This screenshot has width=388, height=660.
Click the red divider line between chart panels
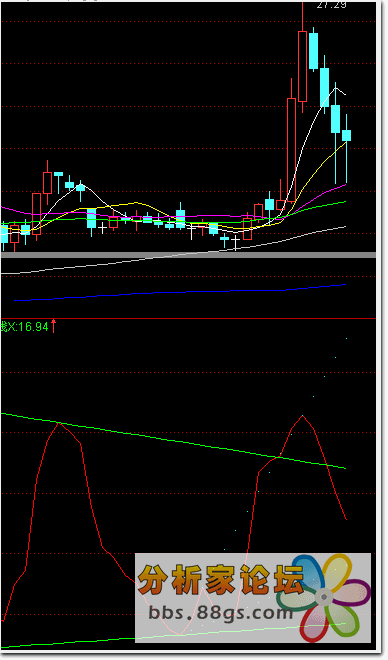[188, 318]
